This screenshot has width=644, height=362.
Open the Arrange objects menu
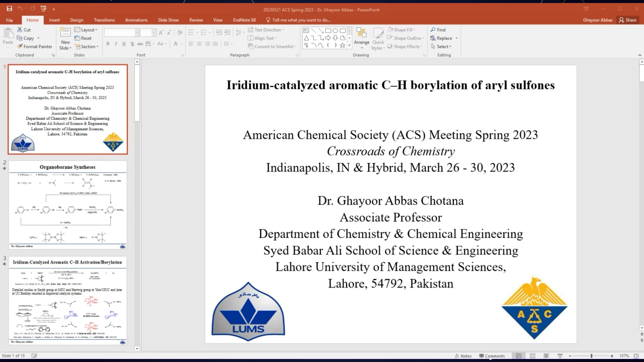click(361, 37)
